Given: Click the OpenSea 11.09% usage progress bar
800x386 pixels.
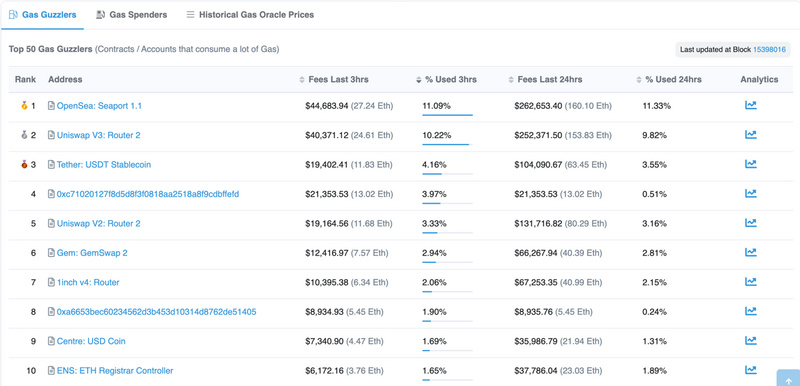Looking at the screenshot, I should pos(447,115).
